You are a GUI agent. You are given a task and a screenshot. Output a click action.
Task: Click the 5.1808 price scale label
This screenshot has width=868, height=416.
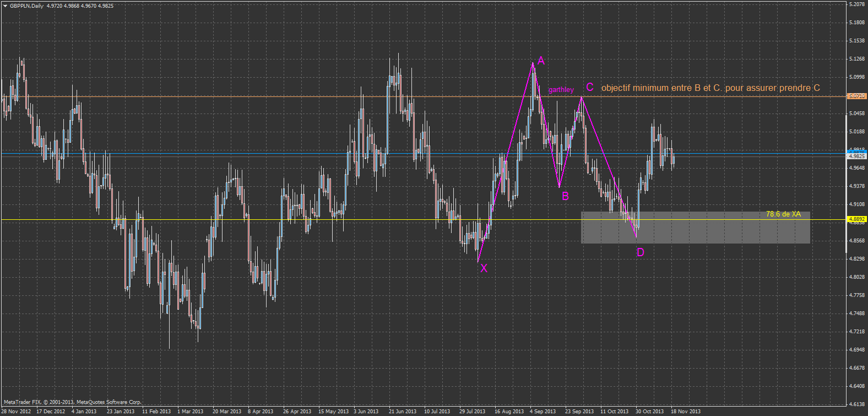[x=856, y=23]
